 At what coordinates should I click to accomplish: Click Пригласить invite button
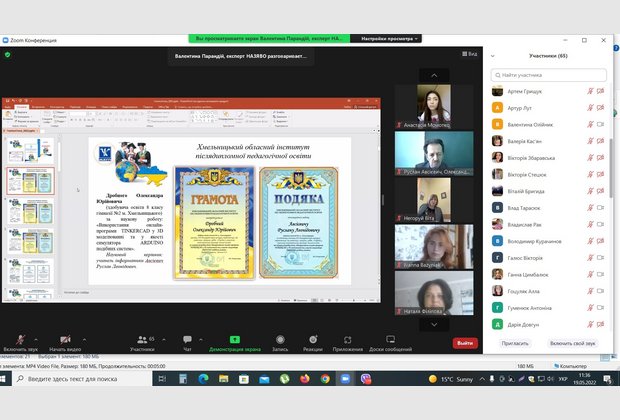click(x=515, y=343)
